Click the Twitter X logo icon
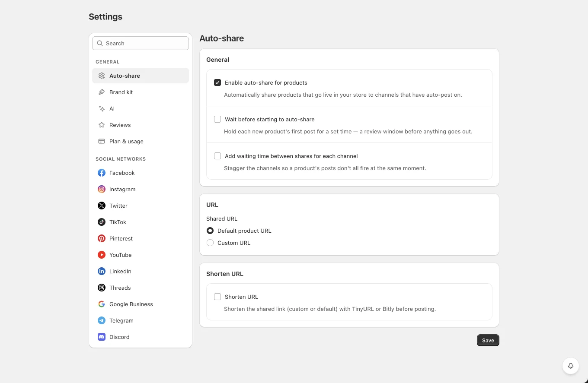The height and width of the screenshot is (383, 588). pyautogui.click(x=102, y=206)
